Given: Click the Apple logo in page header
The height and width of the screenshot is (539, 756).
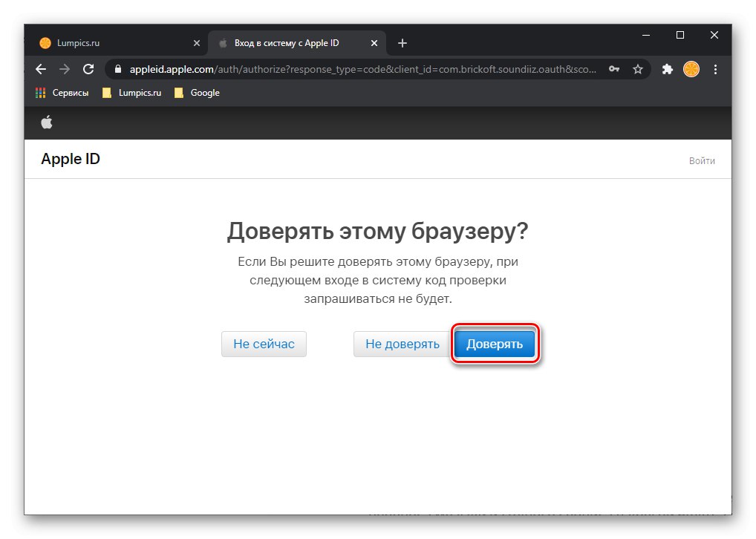Looking at the screenshot, I should (x=47, y=122).
